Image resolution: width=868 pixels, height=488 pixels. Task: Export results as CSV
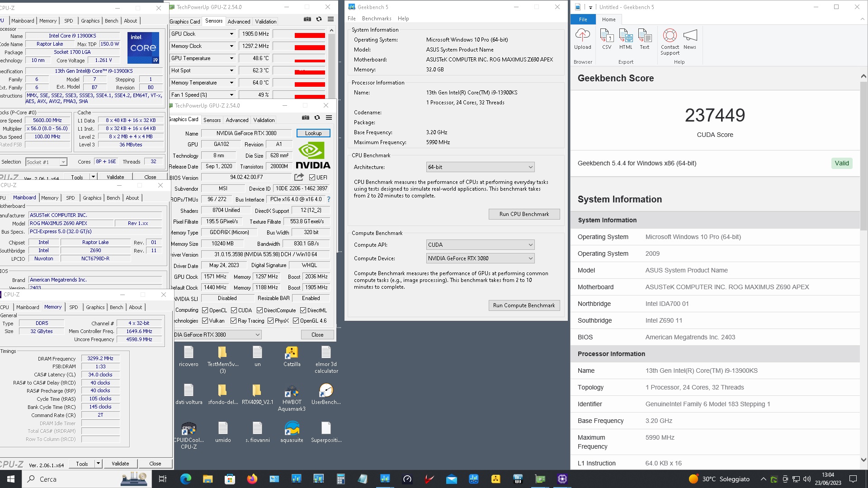coord(606,39)
